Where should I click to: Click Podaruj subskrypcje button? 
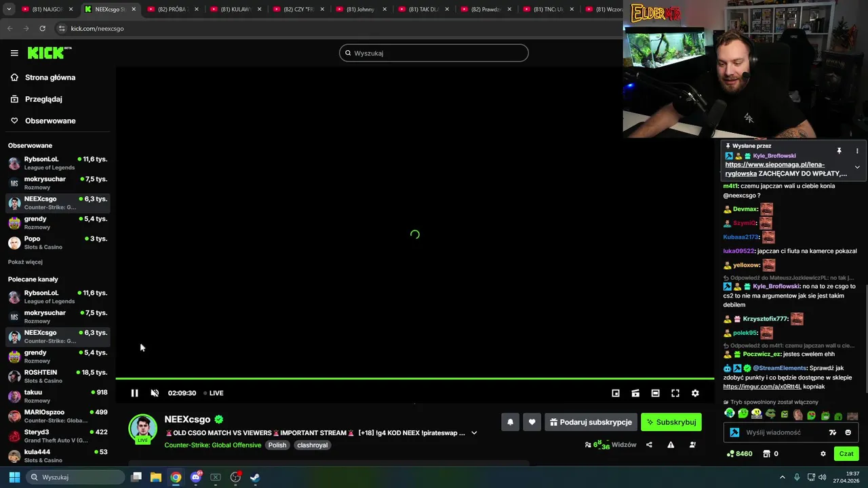pos(591,422)
